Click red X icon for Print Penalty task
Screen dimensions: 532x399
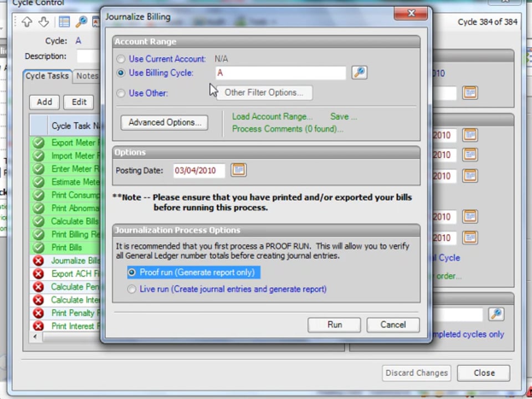tap(38, 313)
